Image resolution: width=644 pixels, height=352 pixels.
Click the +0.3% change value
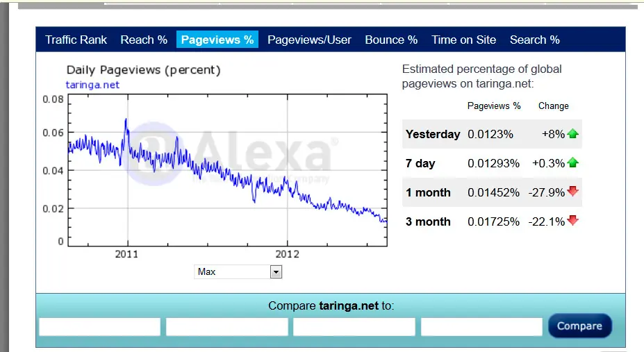click(549, 163)
